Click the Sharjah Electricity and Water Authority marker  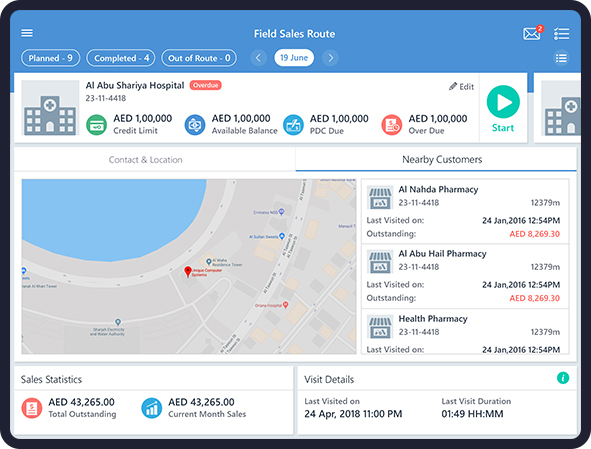coord(118,322)
